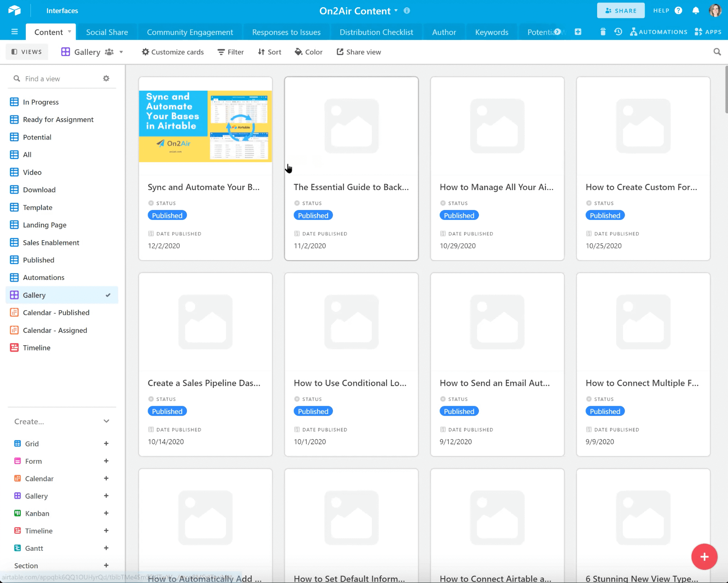The height and width of the screenshot is (583, 728).
Task: Select the Potential view
Action: (62, 137)
